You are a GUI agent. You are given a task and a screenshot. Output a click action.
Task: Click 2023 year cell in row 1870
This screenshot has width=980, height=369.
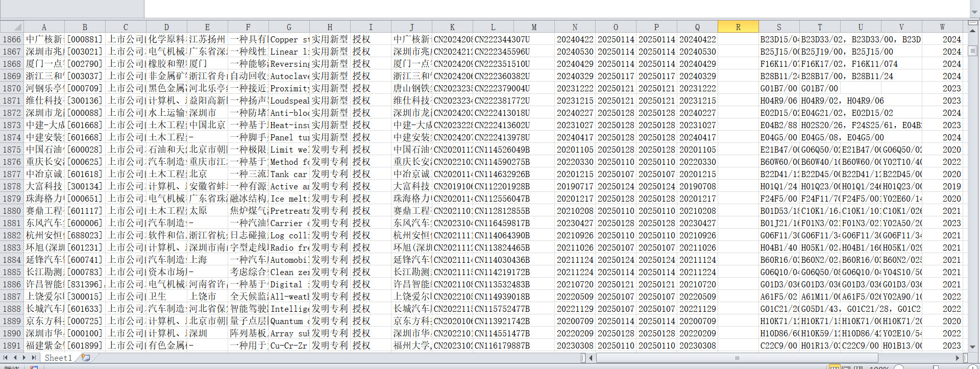click(942, 88)
